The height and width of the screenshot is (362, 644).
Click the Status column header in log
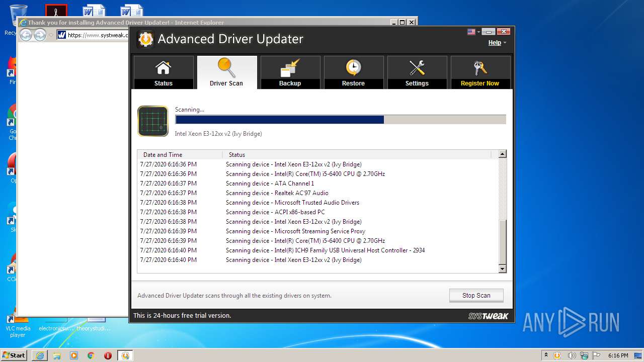tap(357, 155)
